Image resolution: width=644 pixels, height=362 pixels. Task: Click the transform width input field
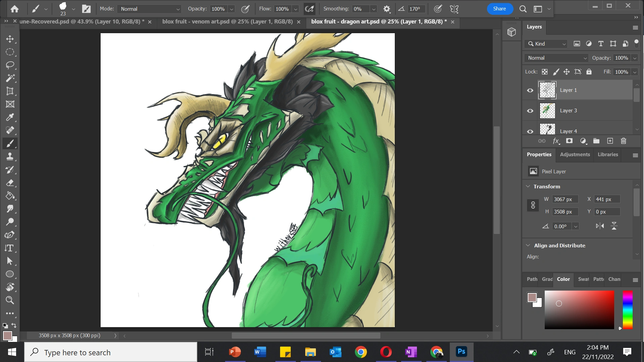[565, 199]
